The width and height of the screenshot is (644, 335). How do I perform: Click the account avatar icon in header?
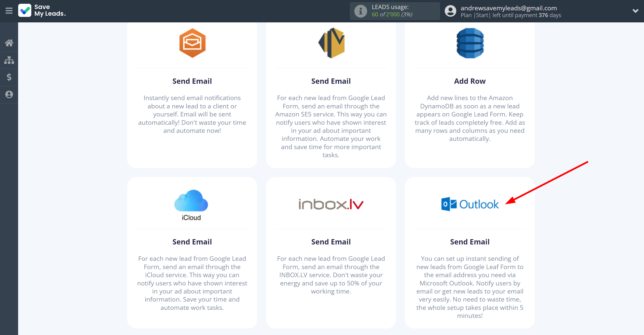(450, 11)
